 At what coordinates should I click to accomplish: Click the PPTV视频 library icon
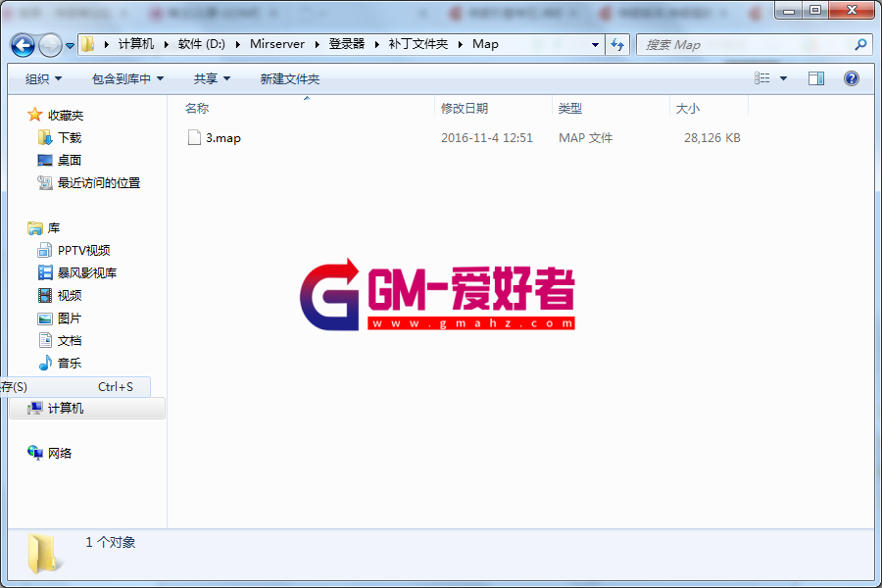(x=45, y=250)
